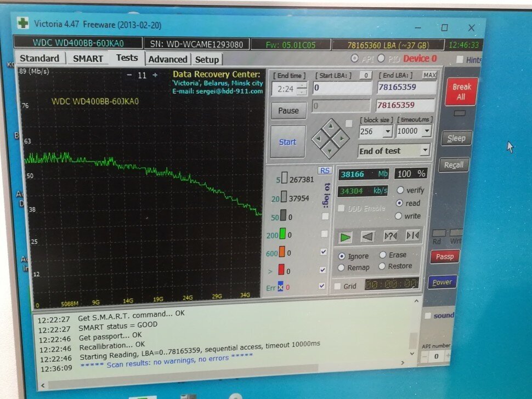Click right arrow on navigation diamond

[x=342, y=138]
